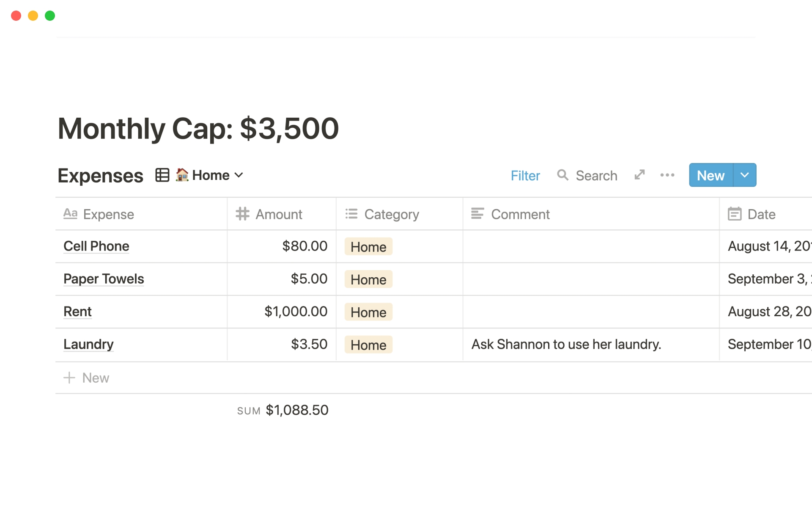Click the list icon on the Category column
This screenshot has height=508, width=812.
pos(351,214)
